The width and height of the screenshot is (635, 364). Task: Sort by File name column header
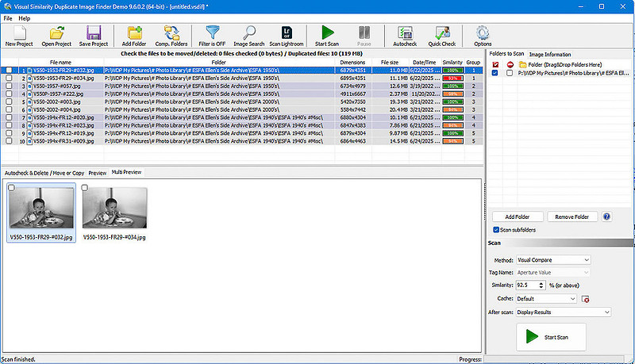click(x=60, y=63)
